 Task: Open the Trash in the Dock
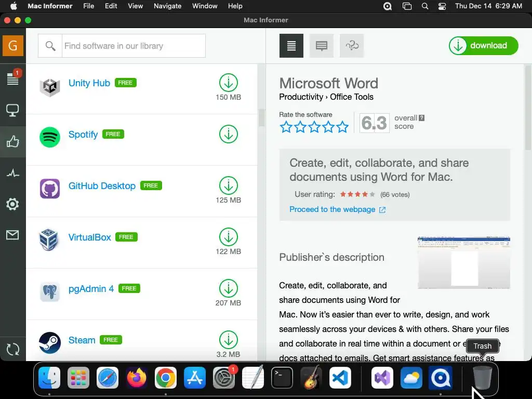coord(482,378)
